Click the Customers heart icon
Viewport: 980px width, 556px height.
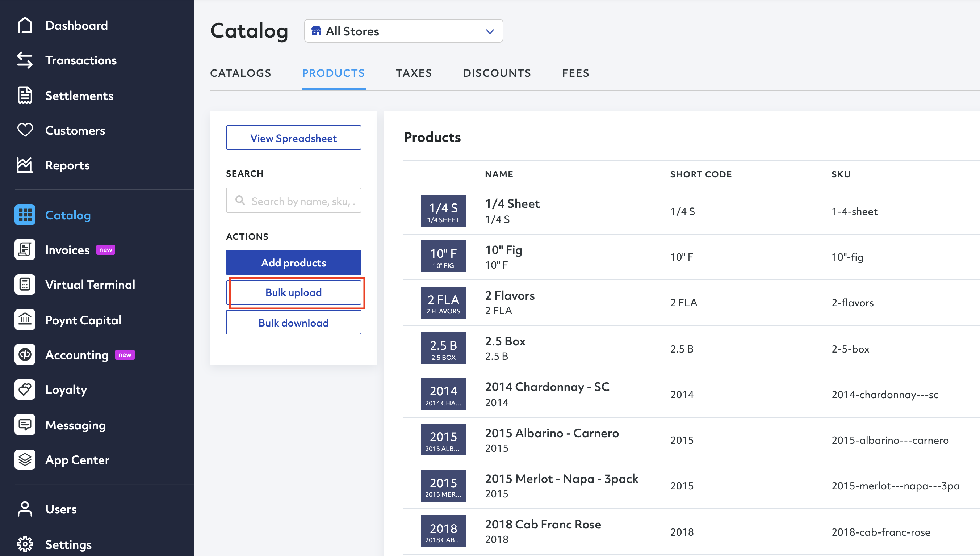pyautogui.click(x=25, y=130)
